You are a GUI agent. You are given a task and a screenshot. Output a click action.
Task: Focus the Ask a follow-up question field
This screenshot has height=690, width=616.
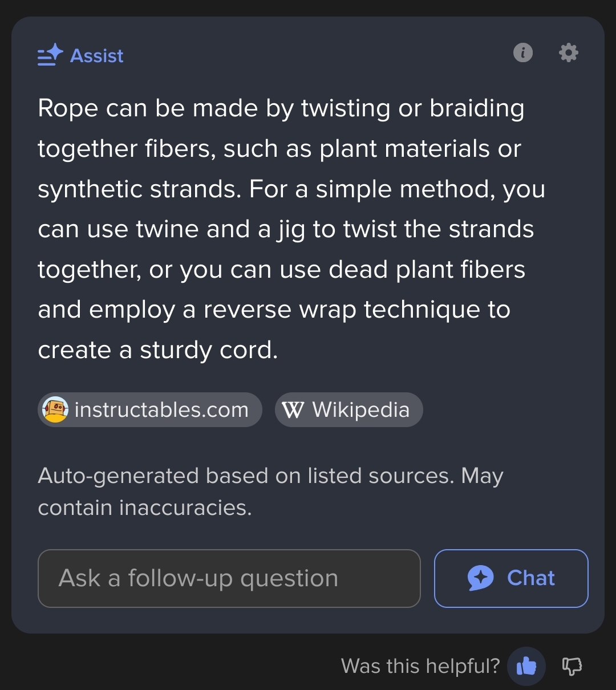point(229,578)
